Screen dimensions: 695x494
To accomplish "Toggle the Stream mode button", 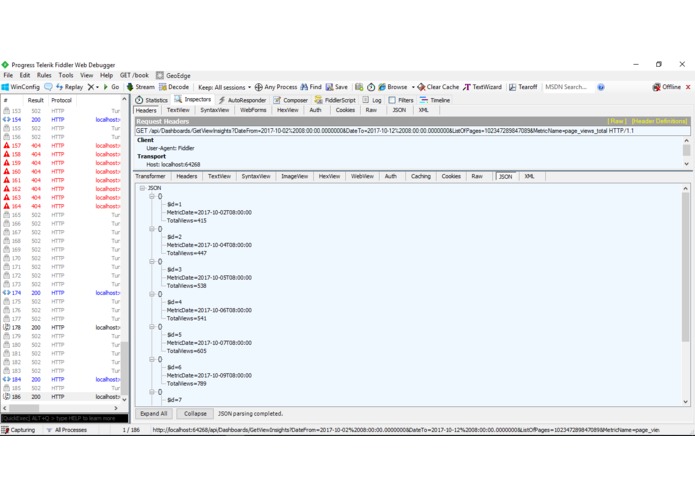I will pyautogui.click(x=141, y=87).
